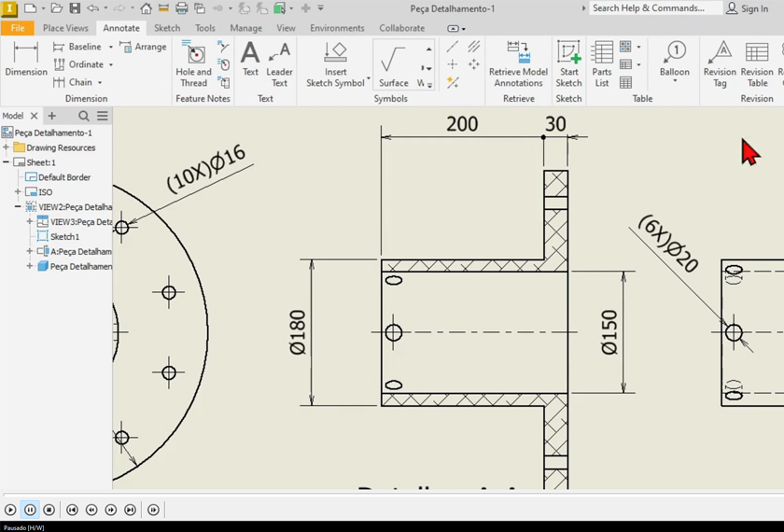This screenshot has height=532, width=784.
Task: Click the Surface texture symbol tool
Action: click(x=393, y=64)
